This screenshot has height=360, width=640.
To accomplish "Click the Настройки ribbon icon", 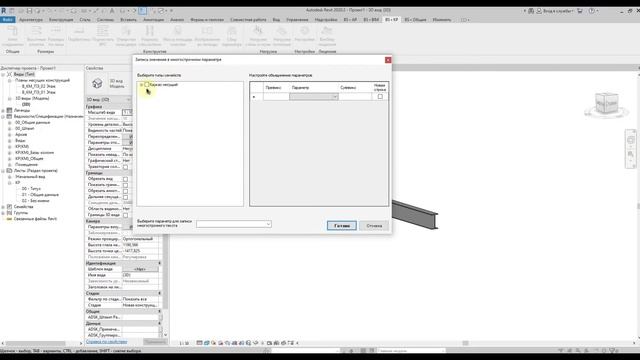I will 304,31.
